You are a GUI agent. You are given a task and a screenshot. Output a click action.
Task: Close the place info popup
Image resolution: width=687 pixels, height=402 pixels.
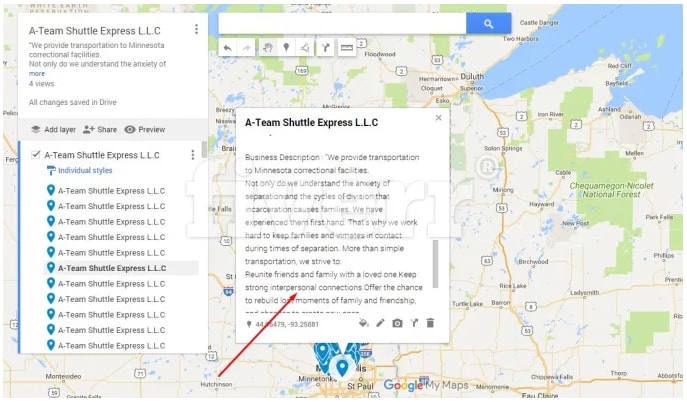click(x=439, y=118)
